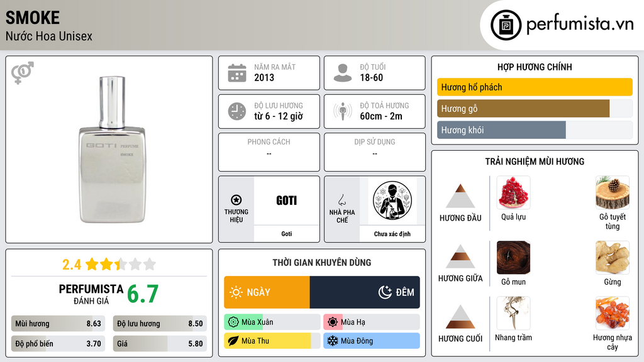The image size is (644, 362).
Task: Click the release year 2013
Action: point(264,77)
